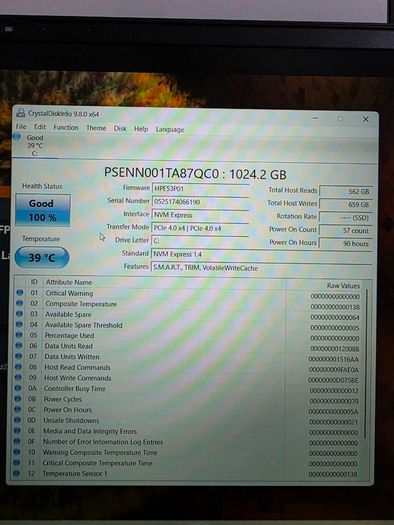Screen dimensions: 394x525
Task: Click status icon of Critical Warning row
Action: 19,293
